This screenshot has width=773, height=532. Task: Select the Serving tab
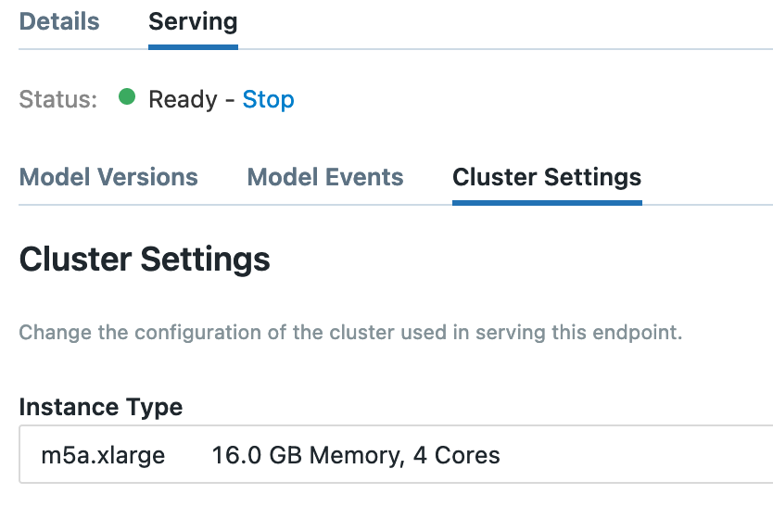point(193,22)
